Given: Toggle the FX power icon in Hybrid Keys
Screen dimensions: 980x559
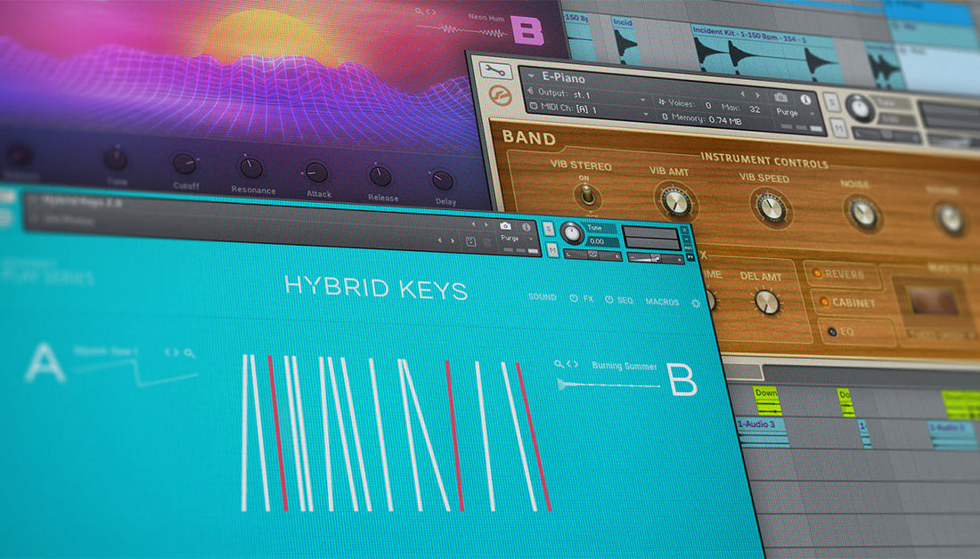Looking at the screenshot, I should pyautogui.click(x=574, y=298).
